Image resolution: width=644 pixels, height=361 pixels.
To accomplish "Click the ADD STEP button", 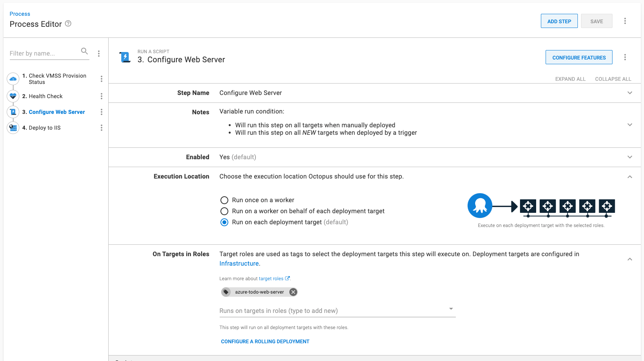I will click(x=559, y=21).
